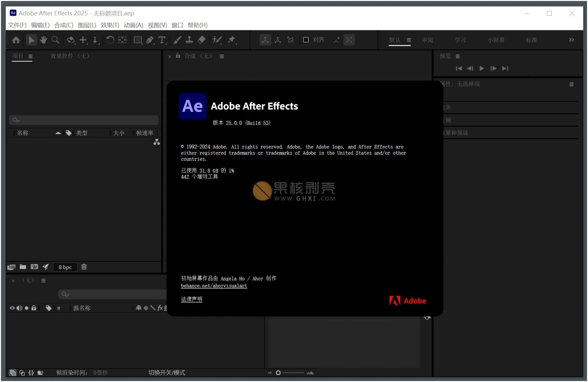Open the 默认 workspace menu
This screenshot has width=588, height=382.
[x=409, y=40]
